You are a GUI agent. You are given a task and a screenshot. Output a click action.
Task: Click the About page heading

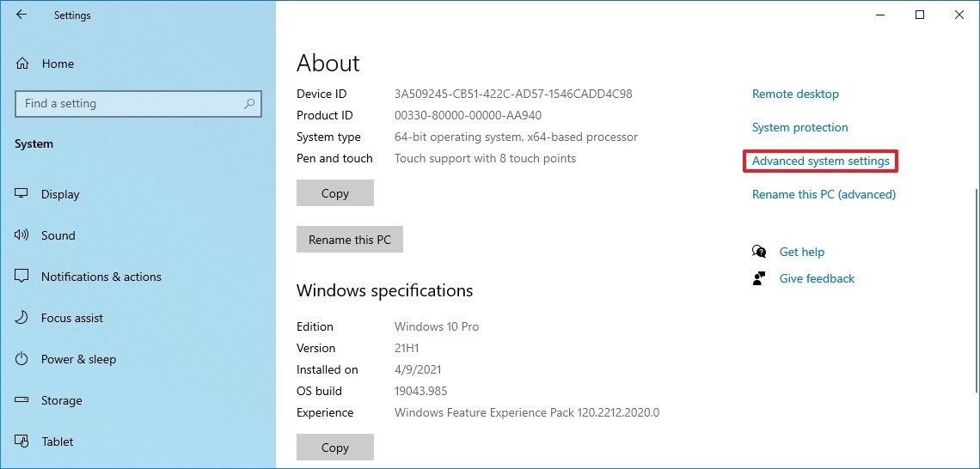(328, 63)
